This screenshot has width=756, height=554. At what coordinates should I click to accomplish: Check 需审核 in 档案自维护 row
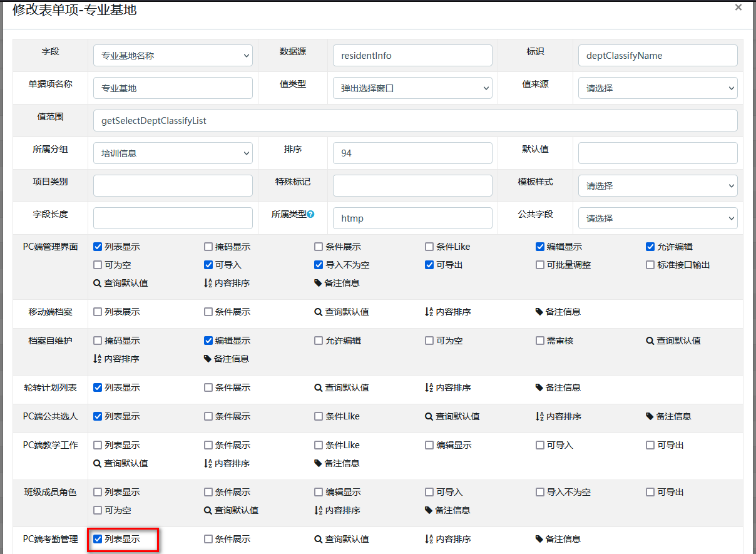coord(540,341)
